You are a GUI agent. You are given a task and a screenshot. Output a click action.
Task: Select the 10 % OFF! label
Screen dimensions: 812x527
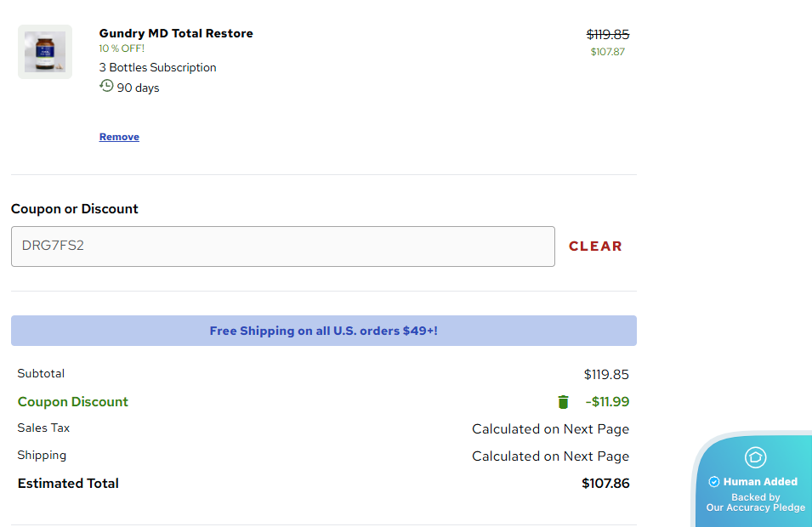(x=122, y=48)
